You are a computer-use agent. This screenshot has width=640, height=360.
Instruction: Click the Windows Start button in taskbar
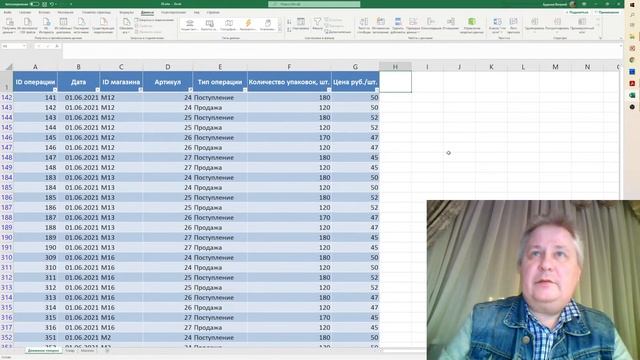tap(632, 4)
